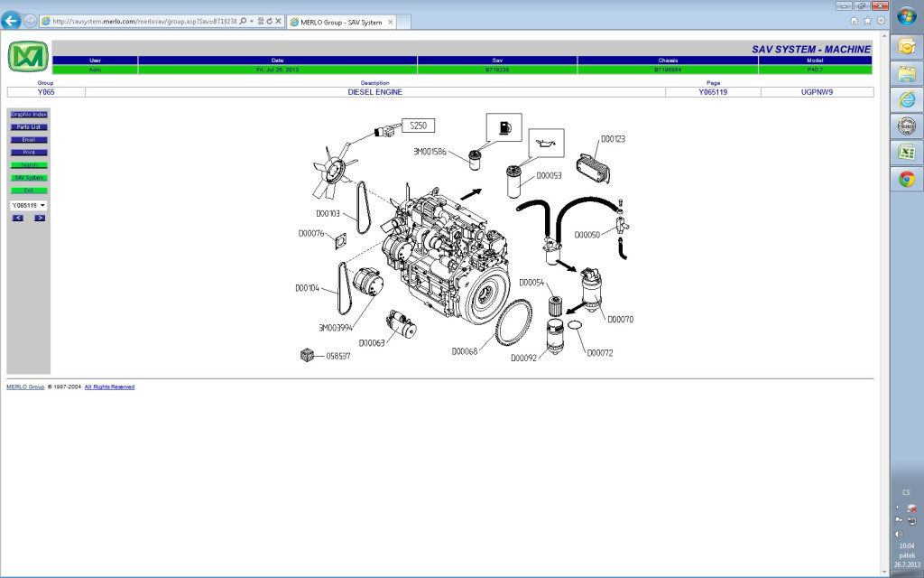Click the green Exit button

click(x=29, y=191)
